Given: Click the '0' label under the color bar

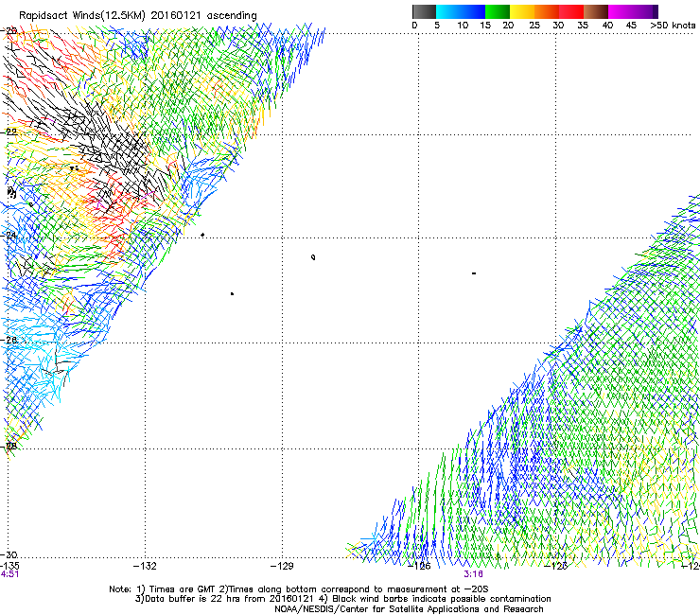Looking at the screenshot, I should [414, 26].
